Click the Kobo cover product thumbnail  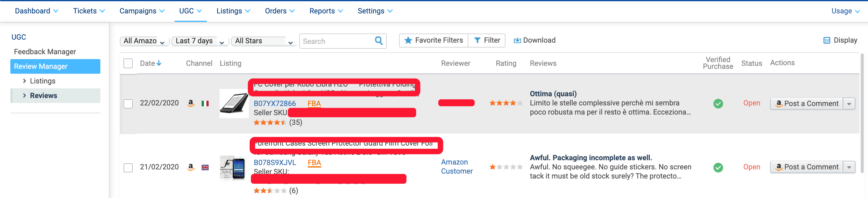234,104
